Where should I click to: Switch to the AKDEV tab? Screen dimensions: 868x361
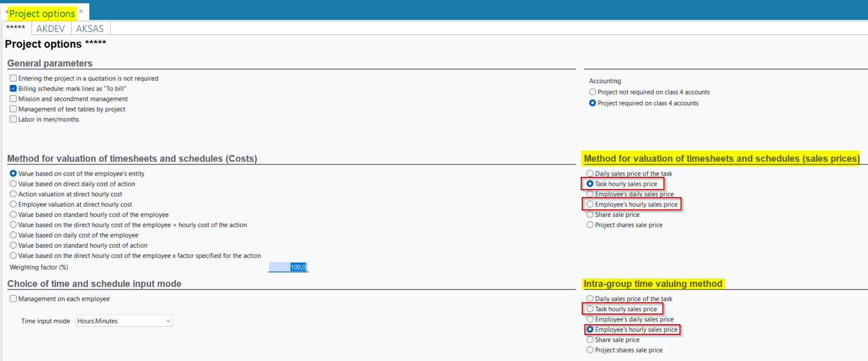(x=51, y=29)
